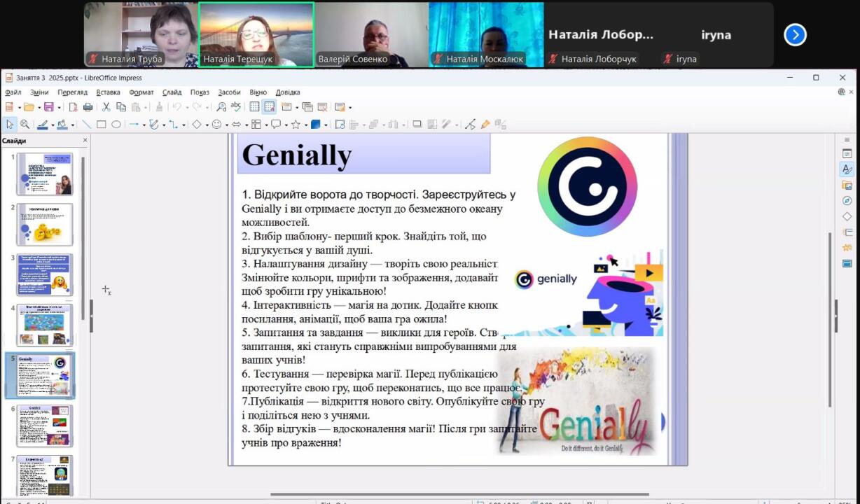Click the vertical scrollbar of the slide editor
The width and height of the screenshot is (860, 504).
click(x=831, y=318)
